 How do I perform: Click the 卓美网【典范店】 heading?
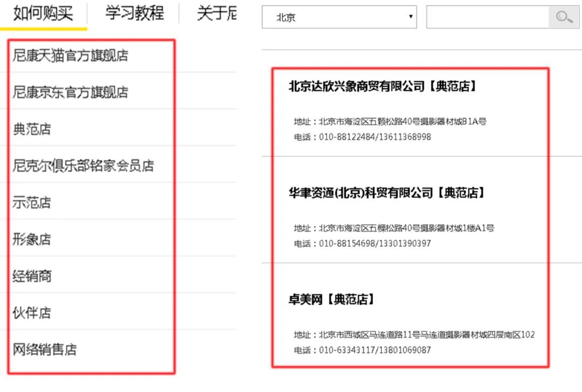point(329,299)
